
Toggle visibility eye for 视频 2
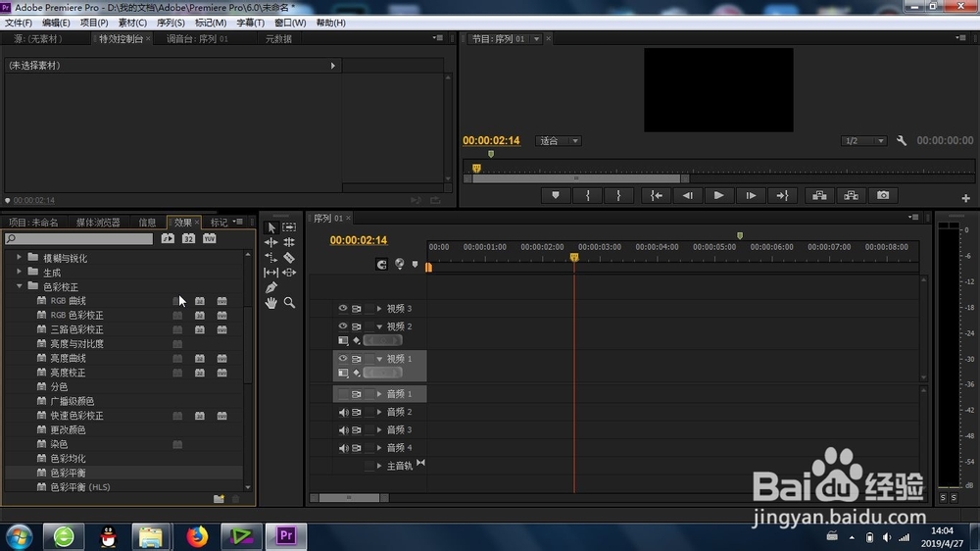[x=342, y=326]
